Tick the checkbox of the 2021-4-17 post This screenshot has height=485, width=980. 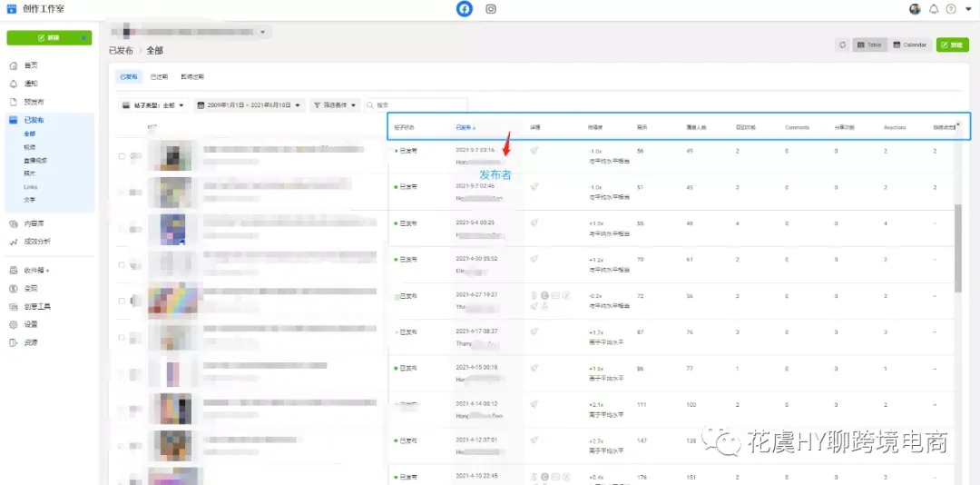pyautogui.click(x=122, y=337)
